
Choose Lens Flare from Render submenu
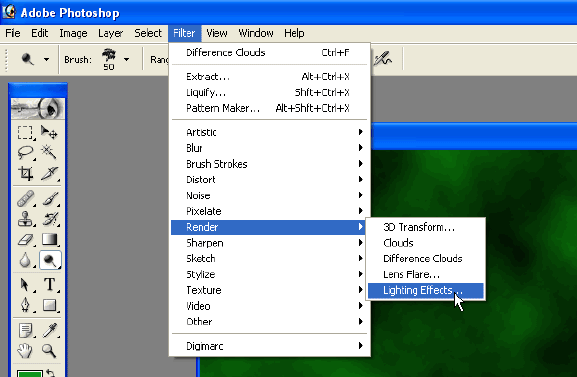(426, 275)
